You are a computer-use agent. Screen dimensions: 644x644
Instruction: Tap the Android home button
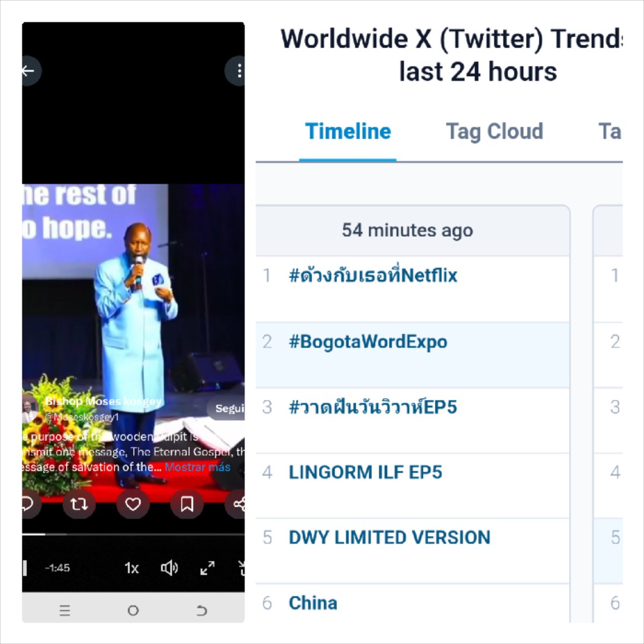pos(133,610)
